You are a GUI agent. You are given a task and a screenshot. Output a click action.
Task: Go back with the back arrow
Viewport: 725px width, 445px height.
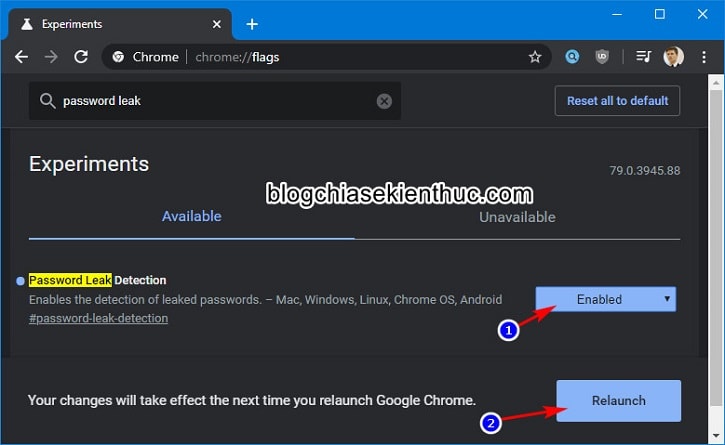point(21,57)
